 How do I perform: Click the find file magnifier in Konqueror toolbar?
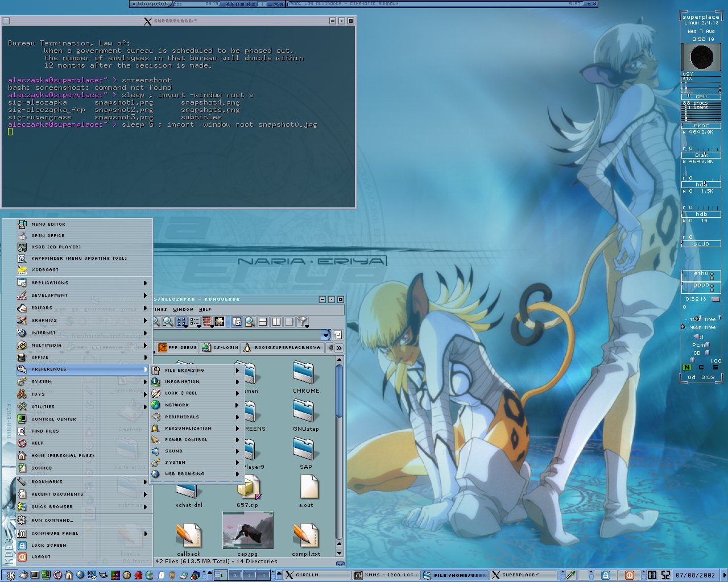tap(250, 322)
